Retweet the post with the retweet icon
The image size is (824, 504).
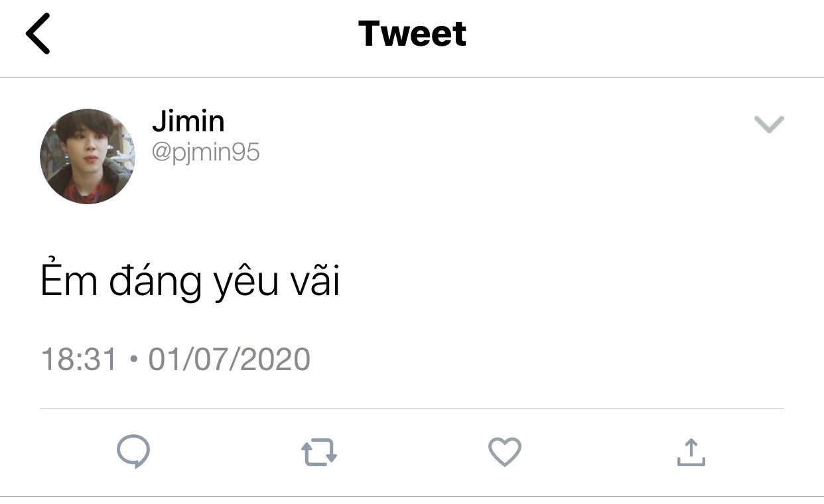point(319,453)
